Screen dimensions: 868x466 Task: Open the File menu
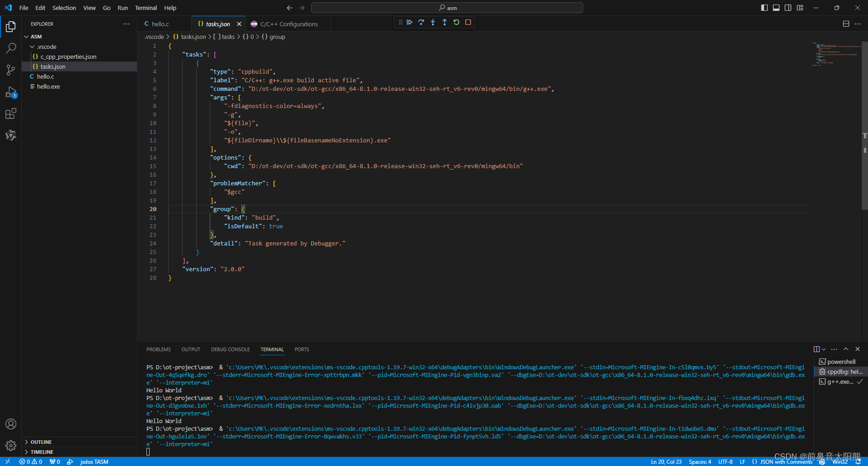[x=24, y=8]
